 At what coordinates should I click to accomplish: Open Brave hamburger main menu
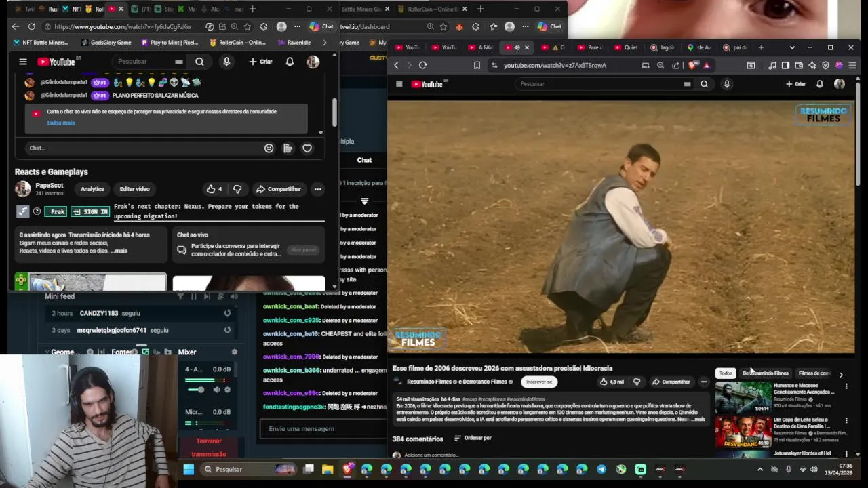pyautogui.click(x=852, y=65)
